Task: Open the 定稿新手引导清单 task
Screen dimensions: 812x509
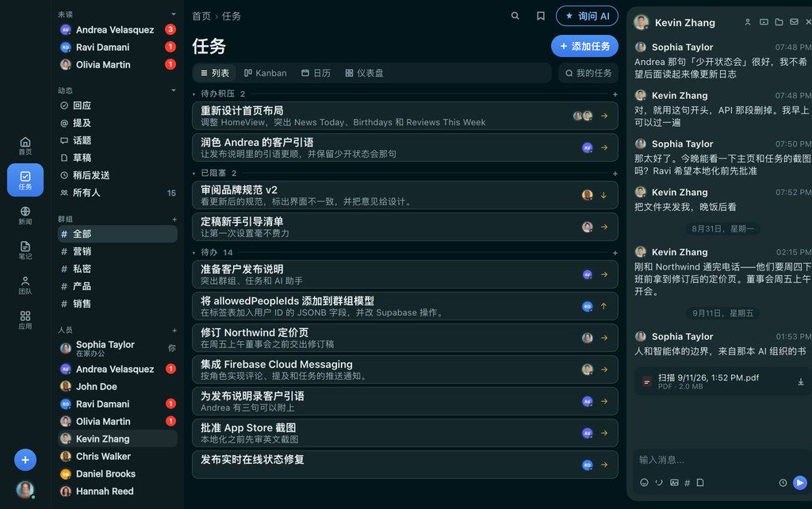Action: 405,227
